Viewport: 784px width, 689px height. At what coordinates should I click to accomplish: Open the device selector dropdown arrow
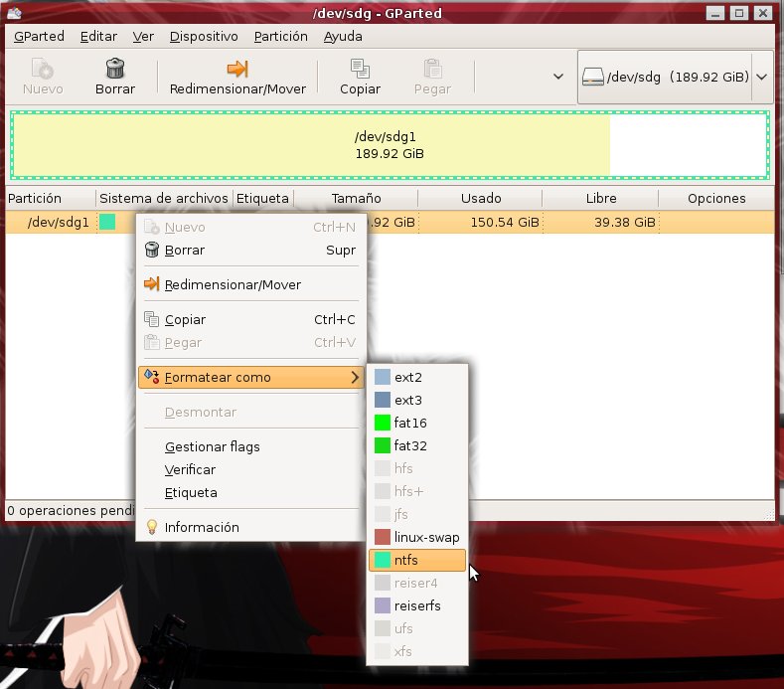[x=762, y=78]
